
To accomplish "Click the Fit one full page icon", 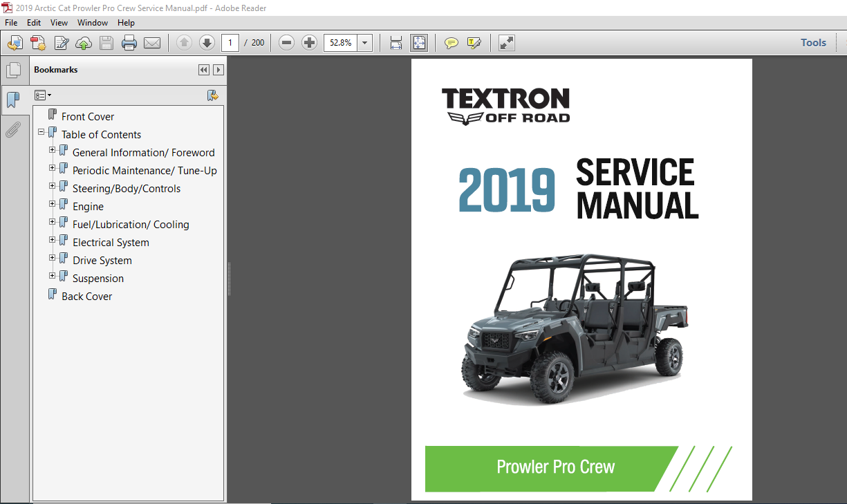I will [419, 43].
